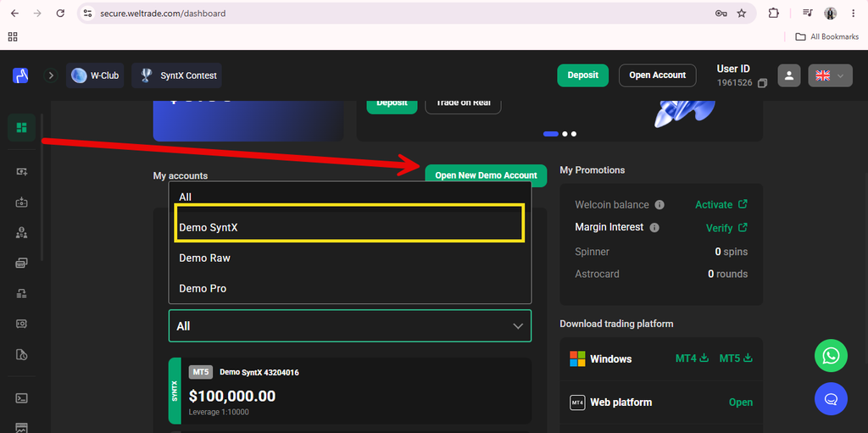Open the W-Club page

click(x=95, y=75)
